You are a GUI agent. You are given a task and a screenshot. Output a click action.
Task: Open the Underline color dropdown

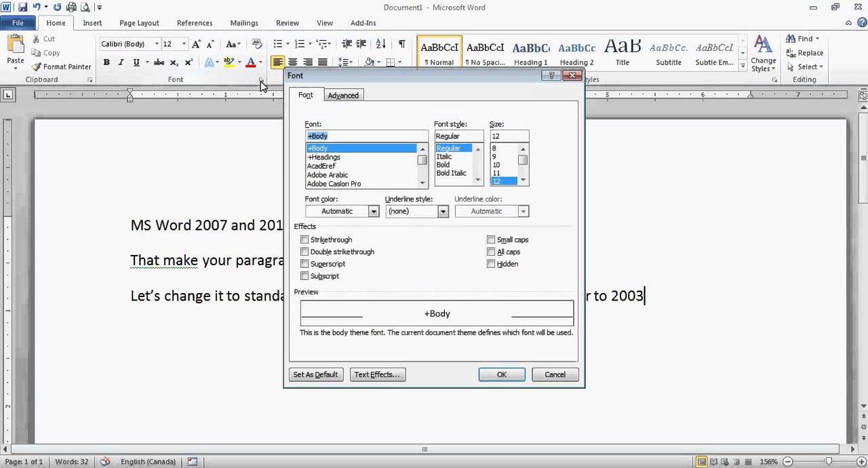[x=523, y=212]
